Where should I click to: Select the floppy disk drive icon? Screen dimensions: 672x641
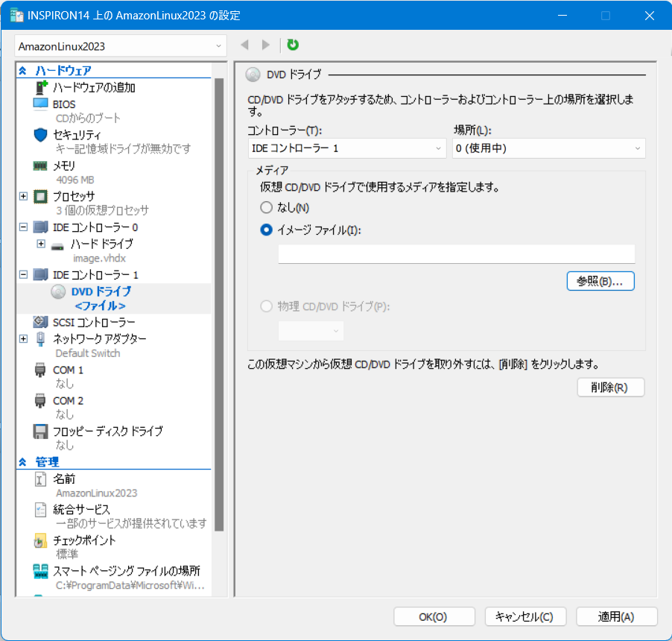pos(41,432)
